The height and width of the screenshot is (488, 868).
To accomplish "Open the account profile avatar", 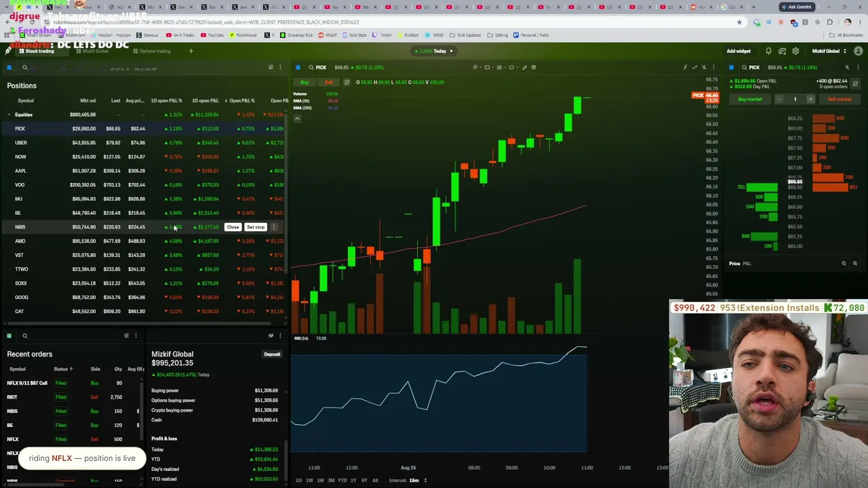I will (x=859, y=51).
